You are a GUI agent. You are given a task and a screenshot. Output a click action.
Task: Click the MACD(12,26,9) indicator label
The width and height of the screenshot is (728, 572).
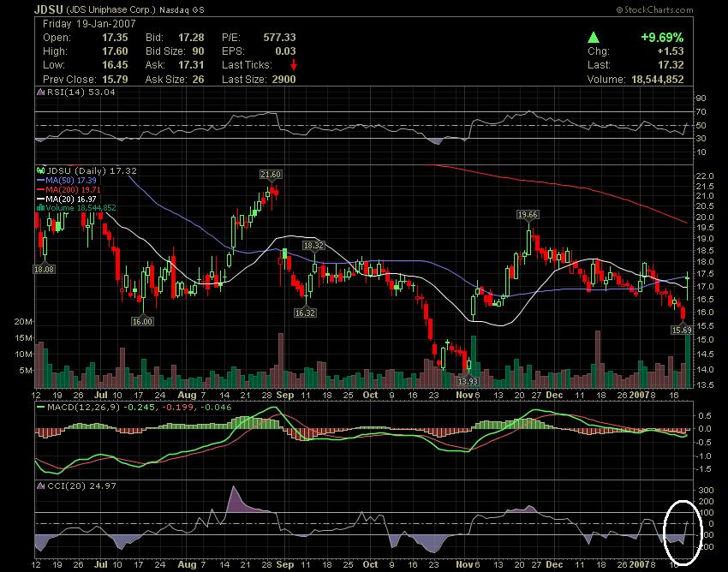[84, 408]
